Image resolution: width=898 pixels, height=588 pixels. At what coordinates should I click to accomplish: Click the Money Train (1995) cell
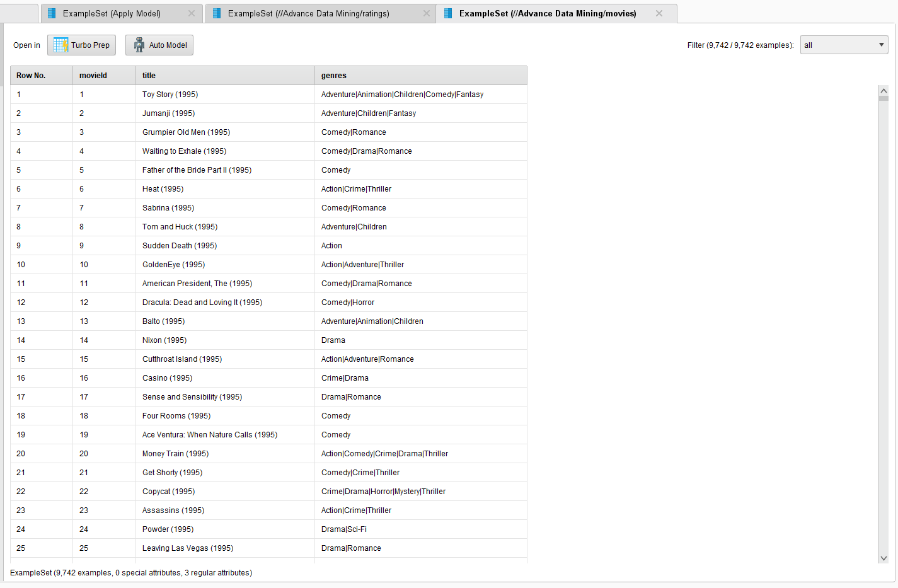click(225, 454)
